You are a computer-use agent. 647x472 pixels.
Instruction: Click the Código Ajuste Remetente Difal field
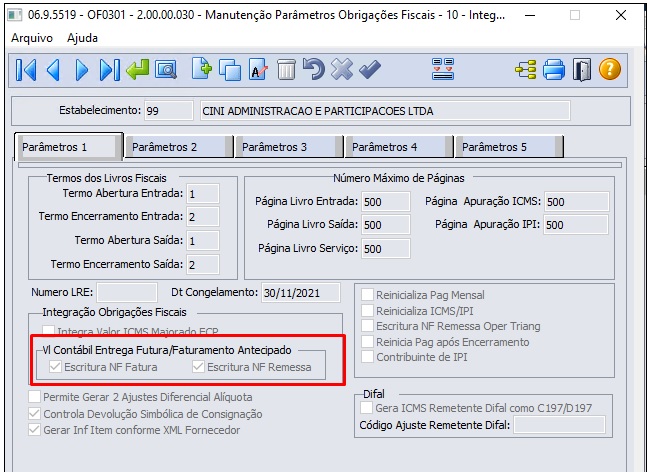tap(560, 425)
